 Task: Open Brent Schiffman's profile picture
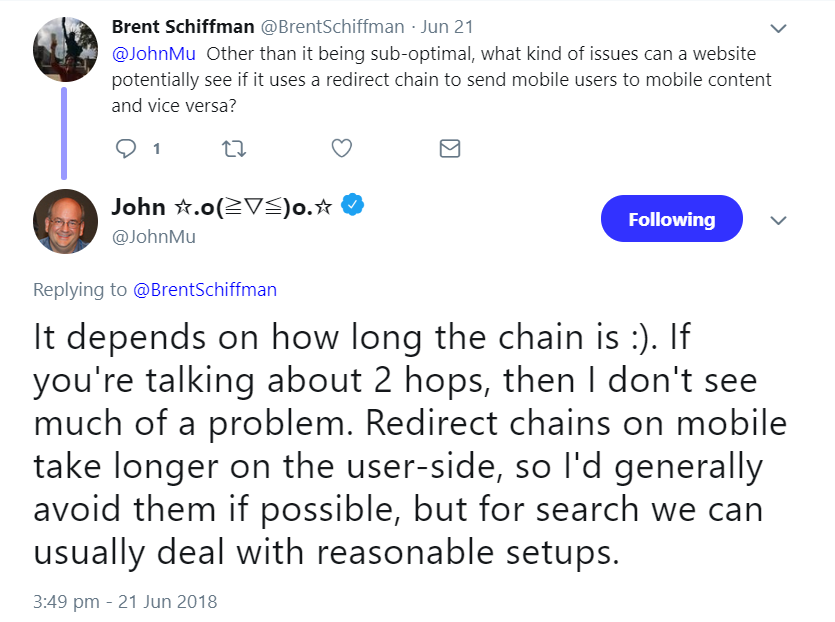pos(65,49)
